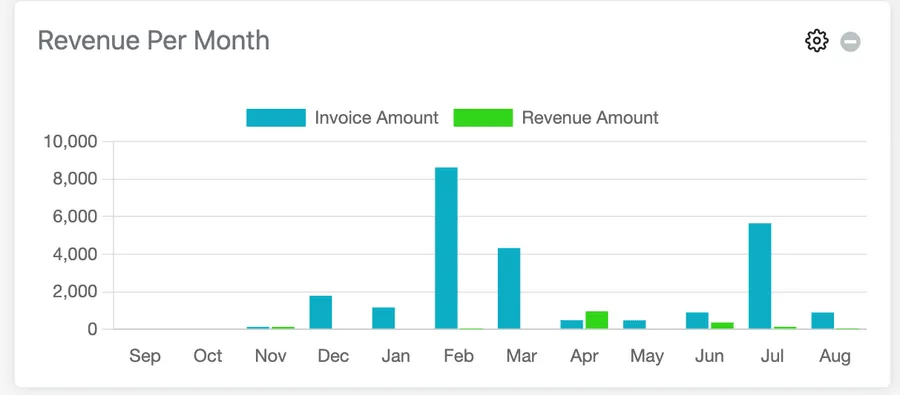Select the January invoice amount bar

[383, 318]
